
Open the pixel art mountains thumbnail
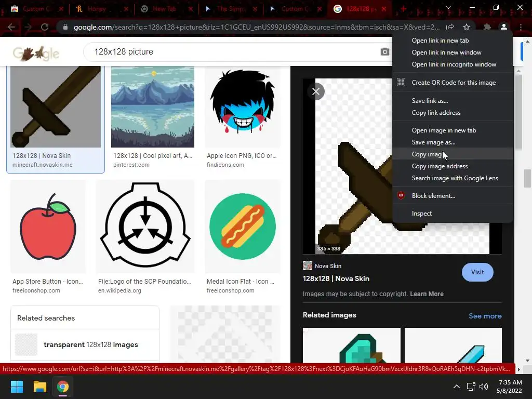click(x=153, y=107)
